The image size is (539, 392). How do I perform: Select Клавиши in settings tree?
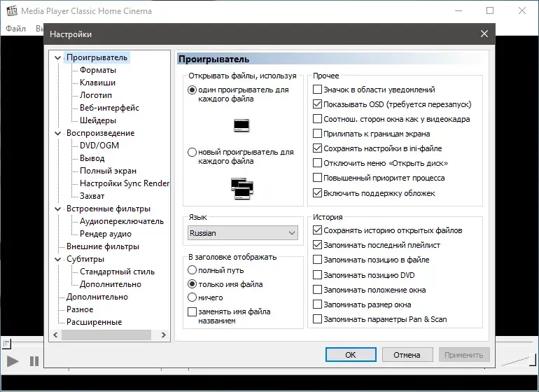pos(97,83)
